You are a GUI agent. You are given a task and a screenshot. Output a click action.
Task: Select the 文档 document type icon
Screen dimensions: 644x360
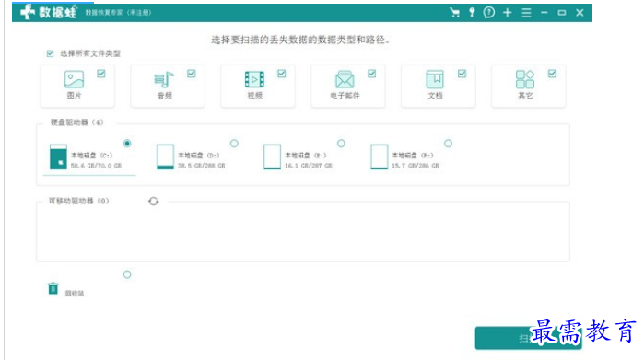click(x=435, y=79)
